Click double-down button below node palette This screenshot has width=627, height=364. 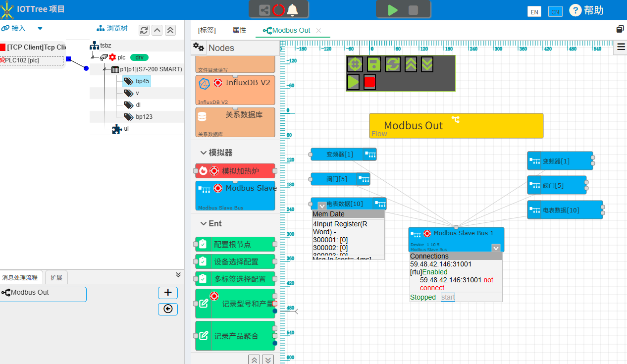click(268, 360)
